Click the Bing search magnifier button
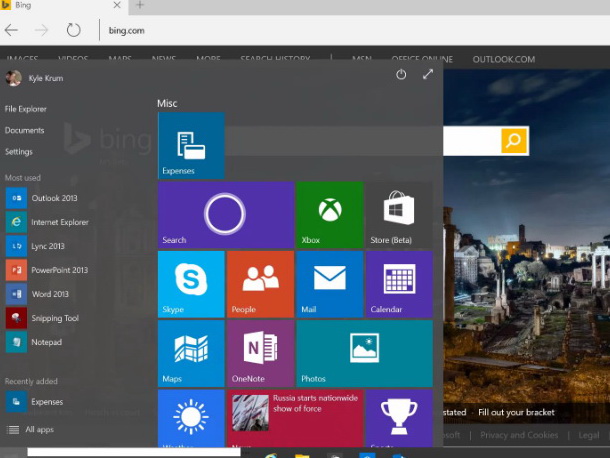This screenshot has width=610, height=458. pos(514,140)
